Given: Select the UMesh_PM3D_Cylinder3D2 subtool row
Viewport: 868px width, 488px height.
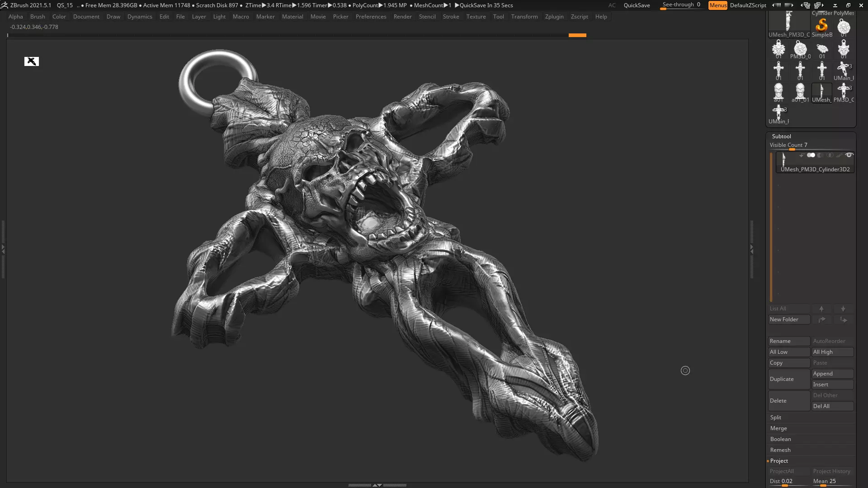Looking at the screenshot, I should 815,163.
